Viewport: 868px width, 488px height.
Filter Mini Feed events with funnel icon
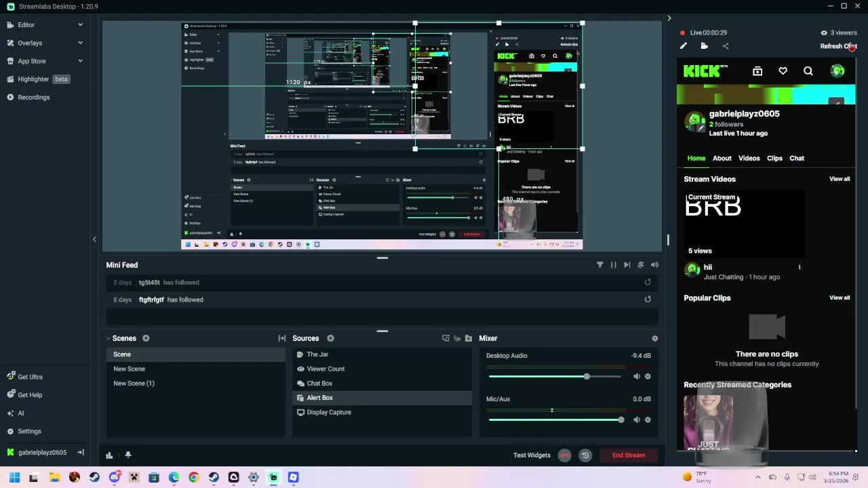click(x=600, y=265)
